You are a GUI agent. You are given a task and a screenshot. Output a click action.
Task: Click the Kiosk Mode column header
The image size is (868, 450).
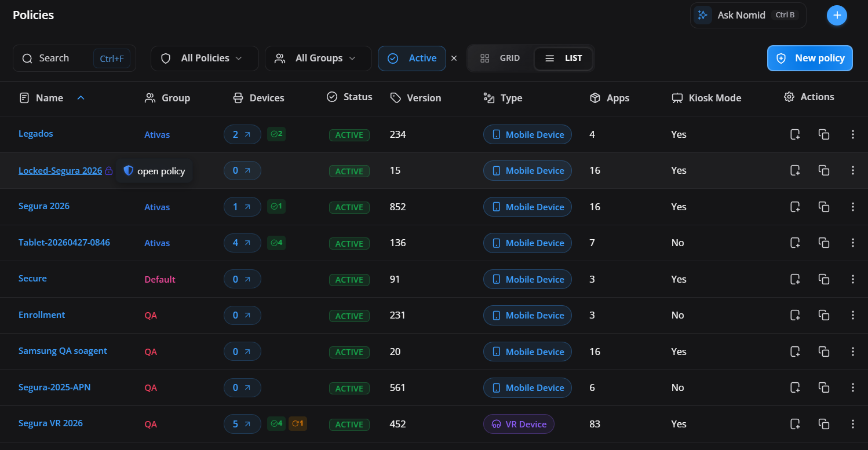point(706,98)
